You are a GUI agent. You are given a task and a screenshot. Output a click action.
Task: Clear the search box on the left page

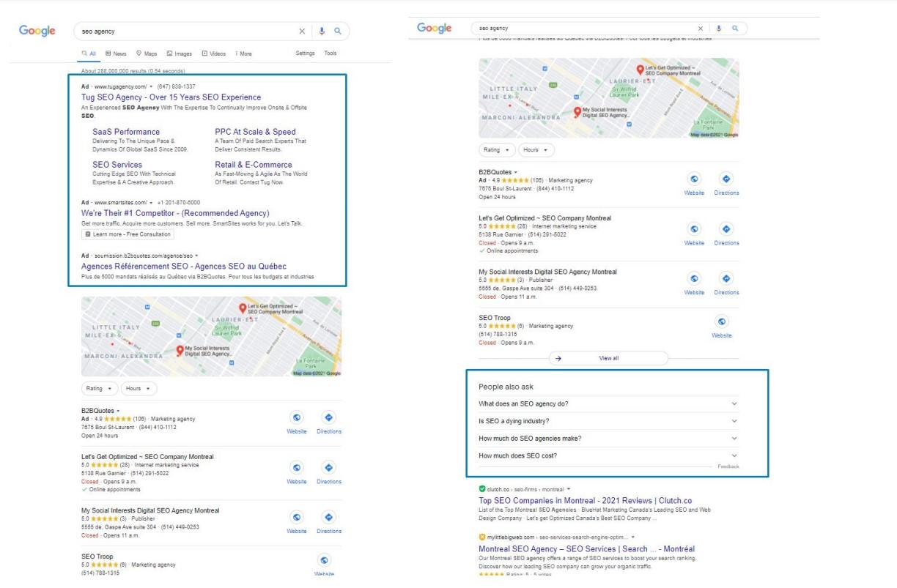[x=302, y=31]
